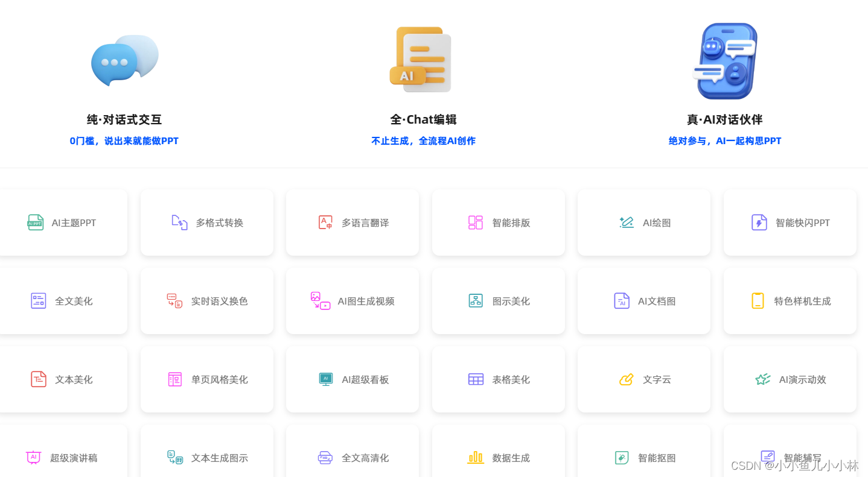The image size is (868, 477).
Task: Click the AI图生成视频 image-to-video icon
Action: click(x=320, y=301)
